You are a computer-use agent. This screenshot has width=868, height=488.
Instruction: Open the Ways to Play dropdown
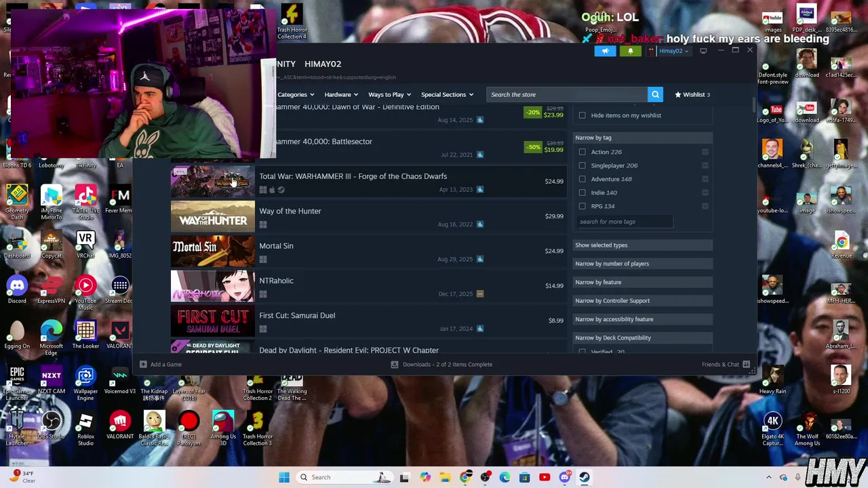[x=389, y=94]
